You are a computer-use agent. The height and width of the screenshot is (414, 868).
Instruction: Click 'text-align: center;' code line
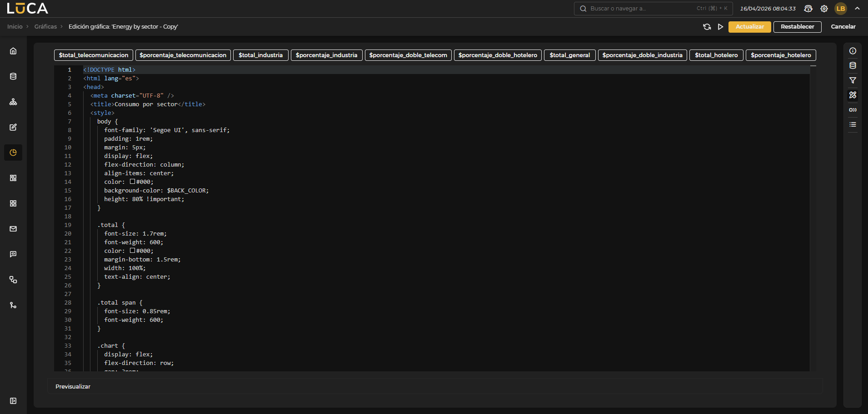137,277
